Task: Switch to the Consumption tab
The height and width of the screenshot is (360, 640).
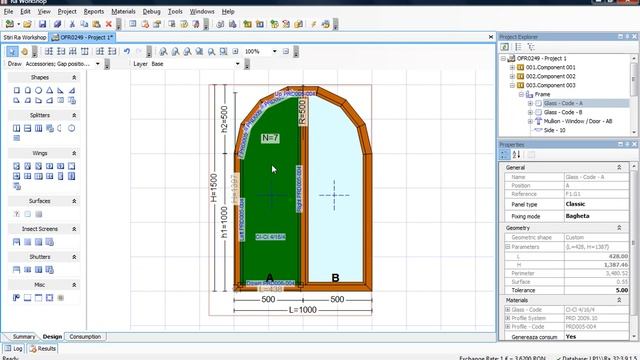Action: coord(85,337)
